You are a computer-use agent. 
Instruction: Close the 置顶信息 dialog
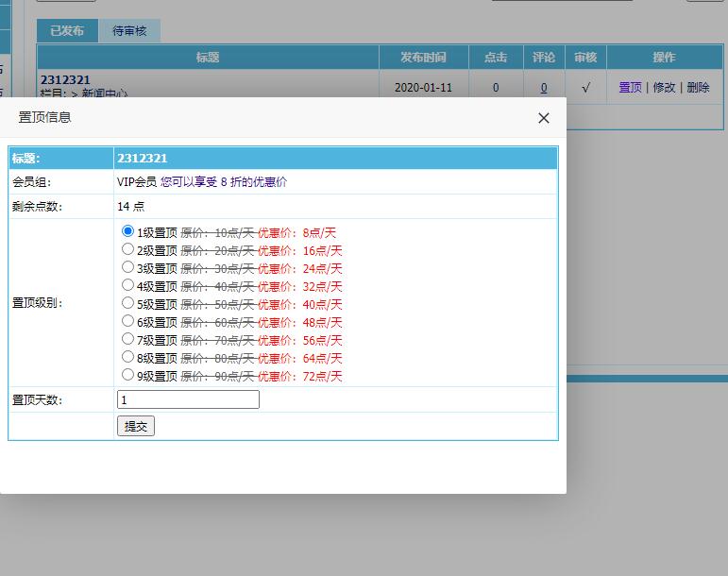click(543, 118)
